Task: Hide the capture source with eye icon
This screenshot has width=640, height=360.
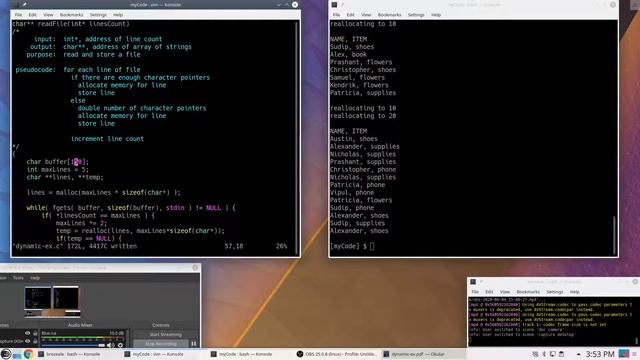Action: coord(27,341)
